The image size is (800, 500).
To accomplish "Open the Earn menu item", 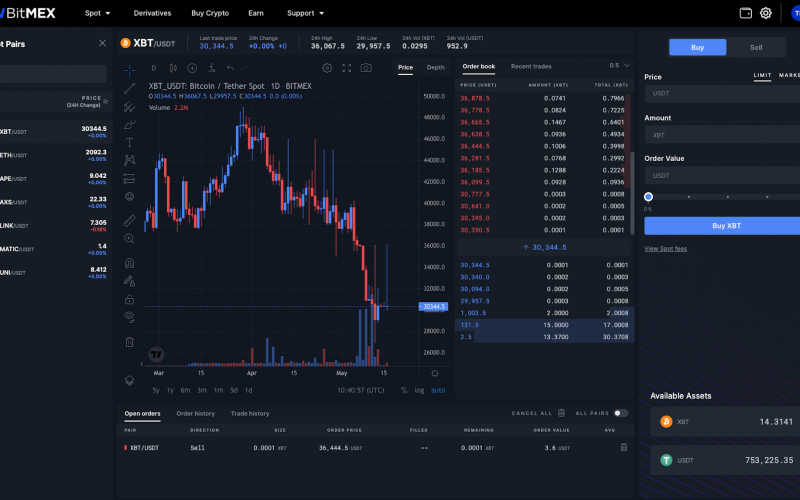I will (x=256, y=13).
